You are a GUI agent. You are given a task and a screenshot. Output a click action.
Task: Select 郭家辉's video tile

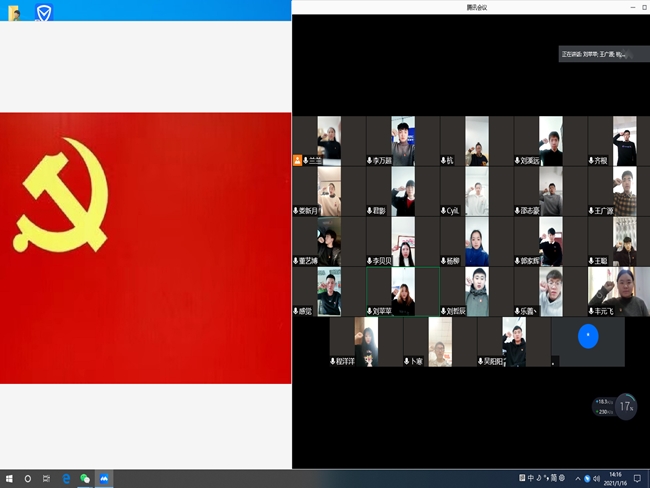tap(551, 241)
